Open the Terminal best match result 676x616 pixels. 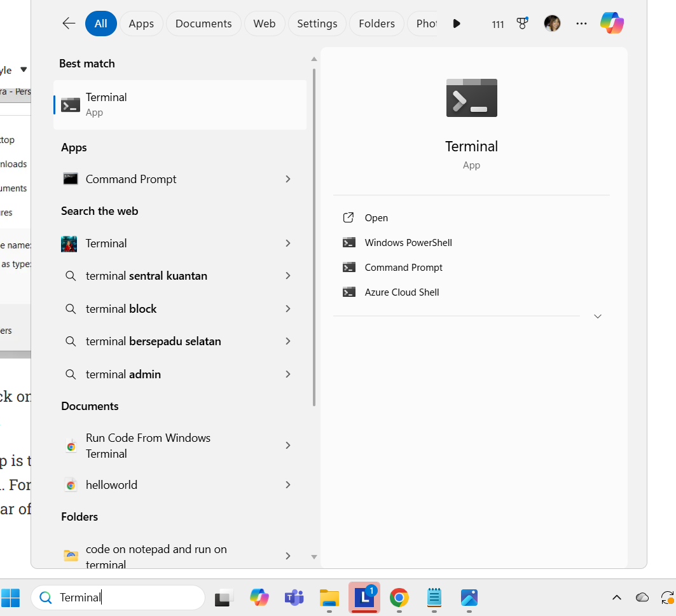(180, 105)
